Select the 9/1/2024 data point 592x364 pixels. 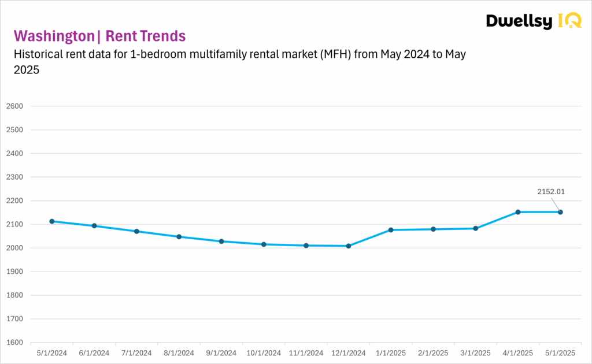(x=221, y=242)
